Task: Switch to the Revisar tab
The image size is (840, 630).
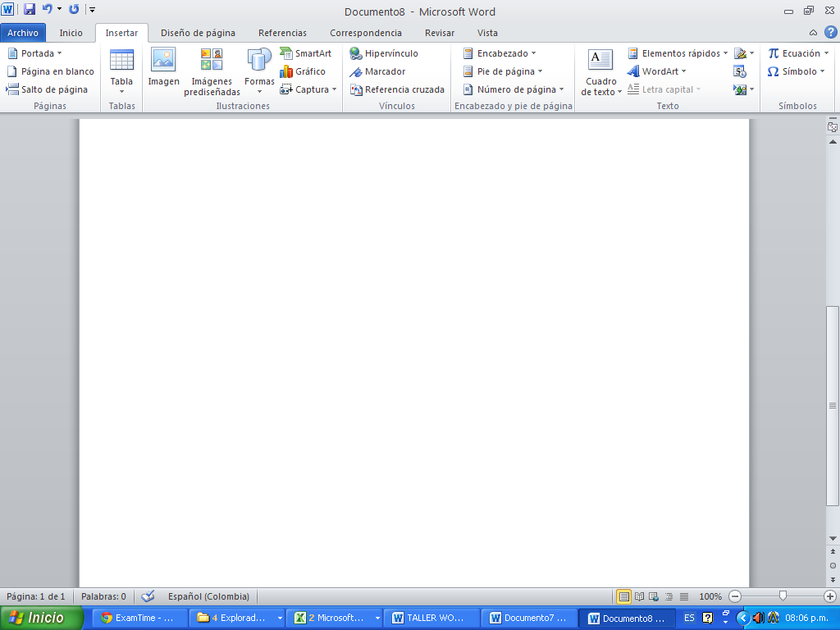Action: pos(440,33)
